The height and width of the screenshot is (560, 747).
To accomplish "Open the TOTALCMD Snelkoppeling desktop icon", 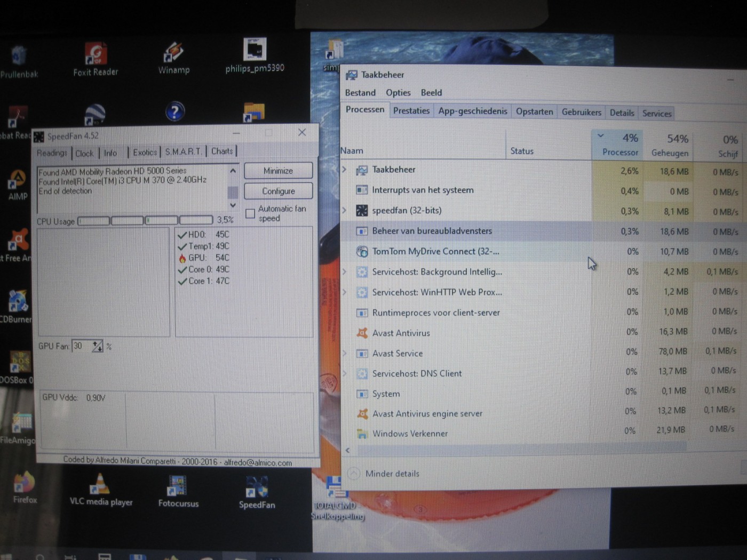I will point(337,499).
